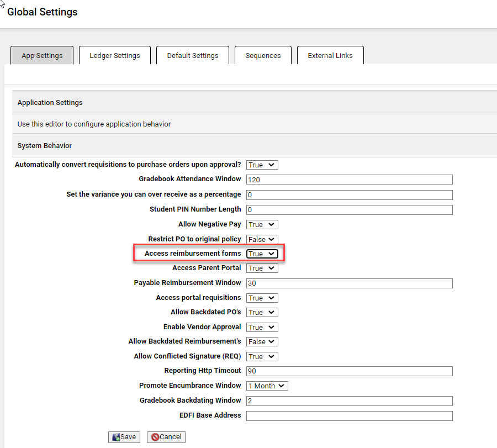This screenshot has width=497, height=448.
Task: Switch to the Default Settings tab
Action: tap(192, 55)
